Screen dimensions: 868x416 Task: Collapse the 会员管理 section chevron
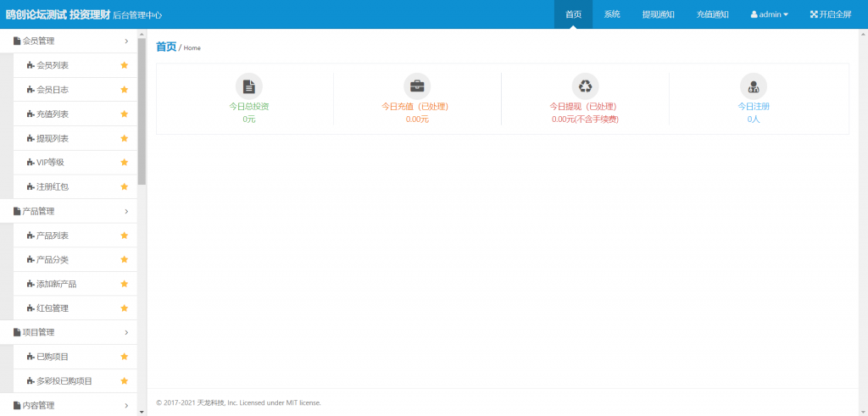pos(127,41)
